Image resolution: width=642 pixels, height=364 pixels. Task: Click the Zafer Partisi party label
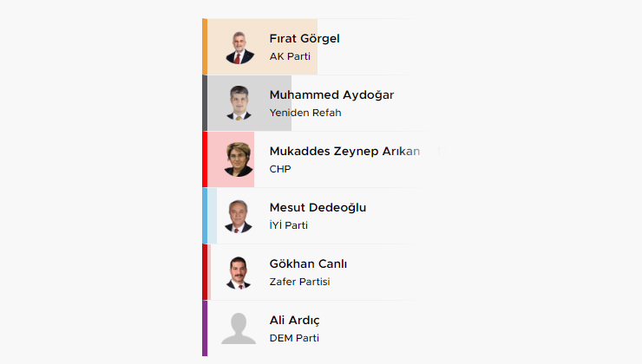click(299, 282)
